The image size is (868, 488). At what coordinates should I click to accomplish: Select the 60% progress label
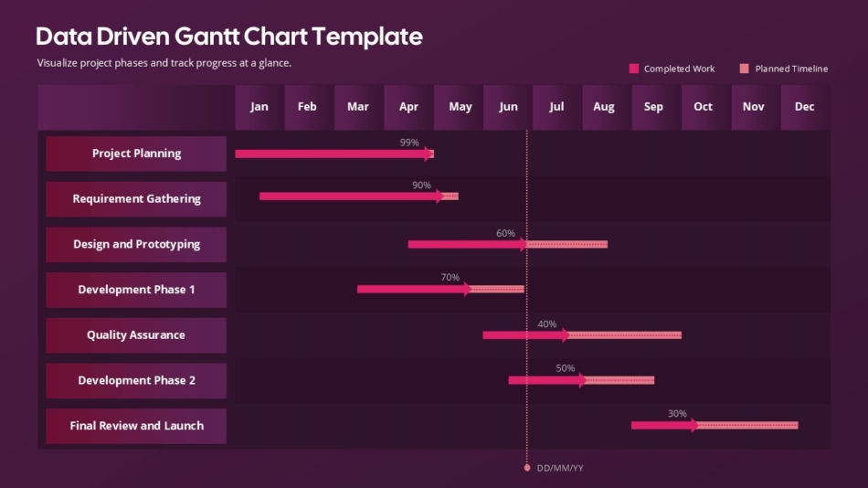tap(505, 233)
